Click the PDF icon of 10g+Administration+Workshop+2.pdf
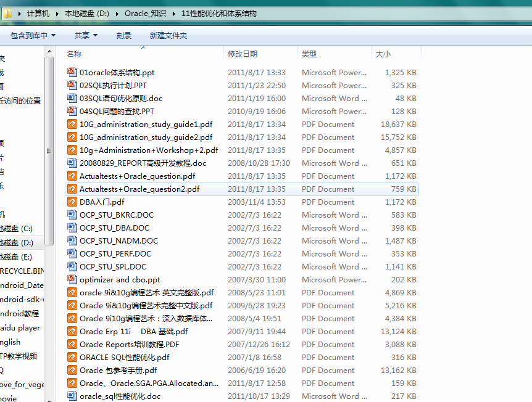 click(x=72, y=150)
